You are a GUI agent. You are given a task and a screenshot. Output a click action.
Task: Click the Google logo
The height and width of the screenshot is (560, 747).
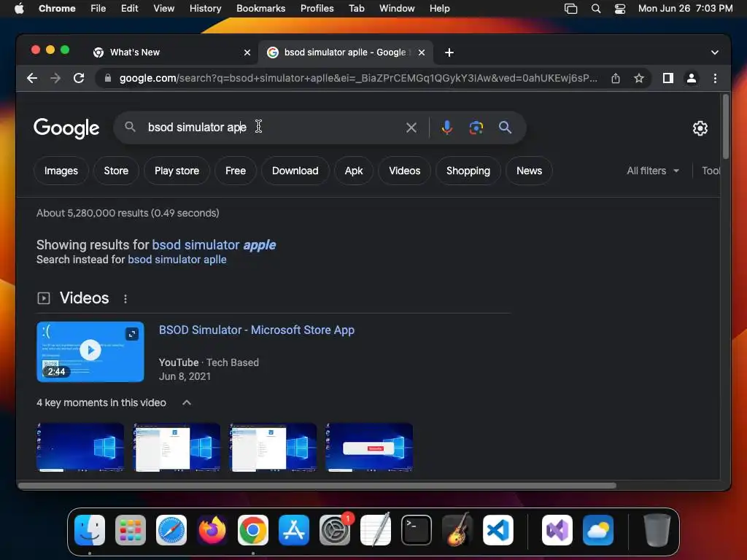pos(66,128)
